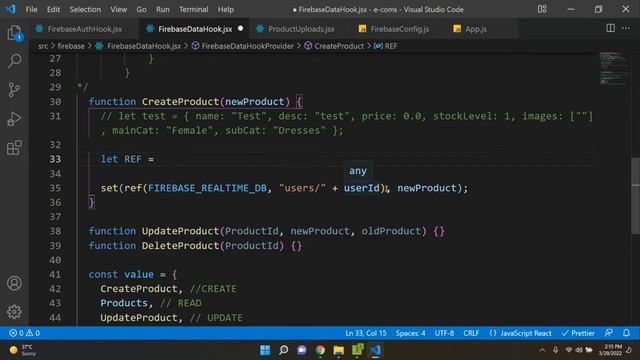The image size is (640, 360).
Task: Open the Explorer view in activity bar
Action: tap(14, 33)
